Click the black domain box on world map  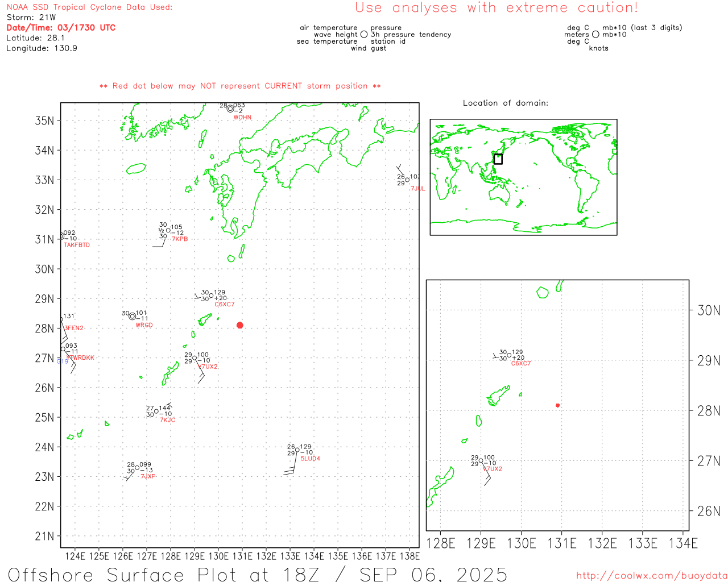click(498, 159)
